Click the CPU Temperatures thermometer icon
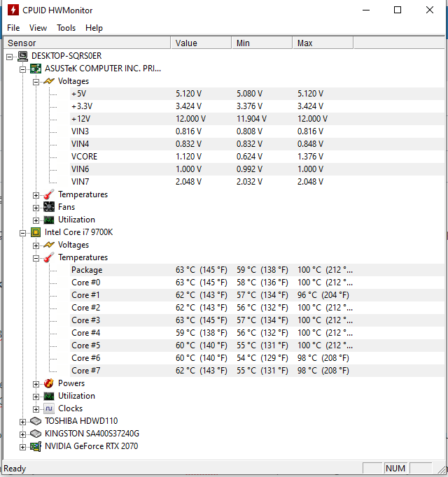The image size is (448, 477). 49,257
